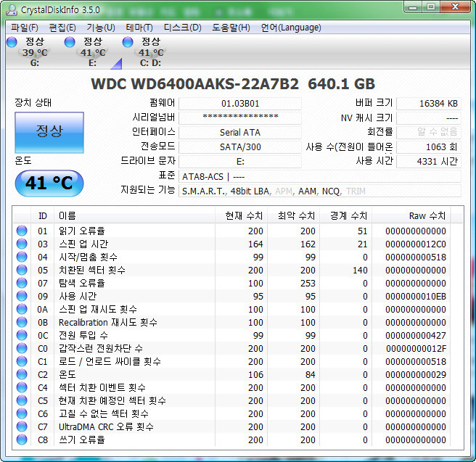
Task: Open the 도움말(H) menu
Action: [x=231, y=28]
